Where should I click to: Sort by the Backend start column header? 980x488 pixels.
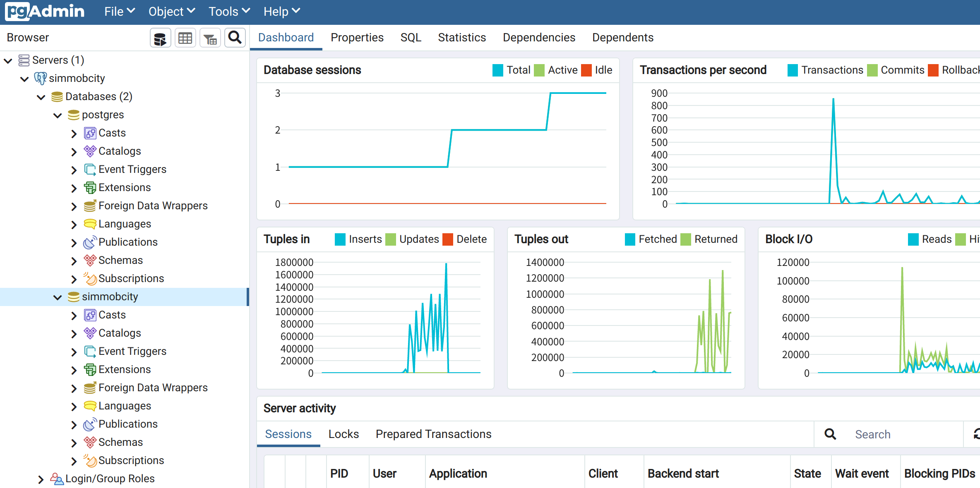click(x=683, y=474)
